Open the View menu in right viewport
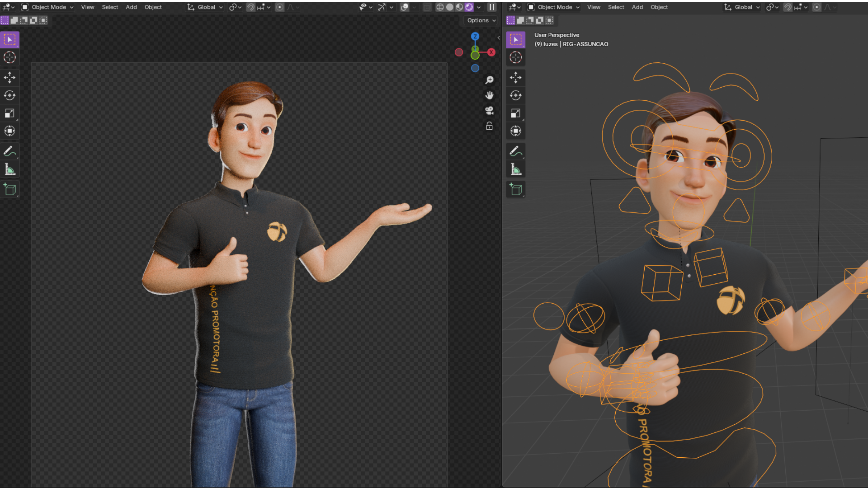Viewport: 868px width, 488px height. click(593, 7)
